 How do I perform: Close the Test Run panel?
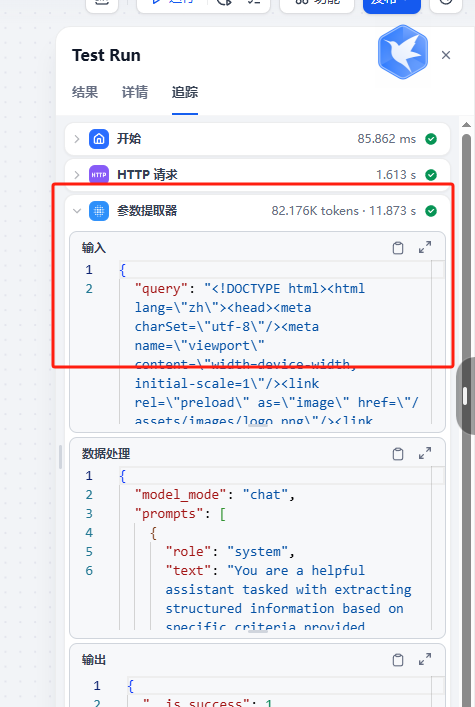446,55
